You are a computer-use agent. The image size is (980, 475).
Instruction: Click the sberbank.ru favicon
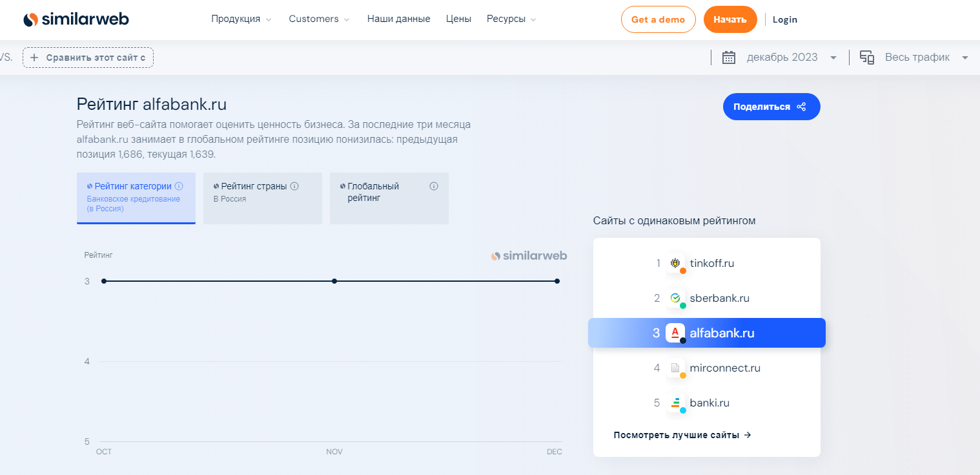coord(675,299)
